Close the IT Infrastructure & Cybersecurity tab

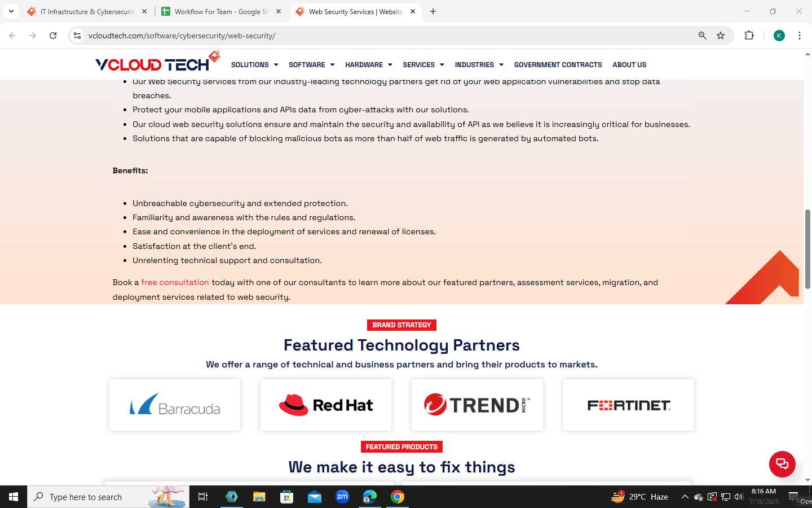tap(144, 11)
